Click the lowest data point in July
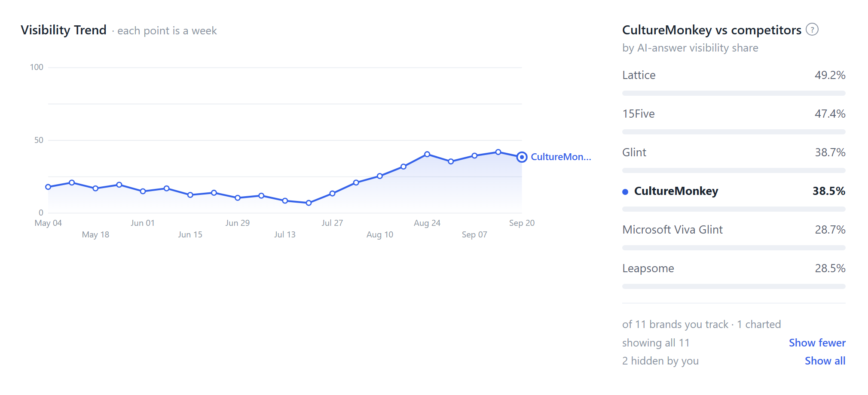Screen dimensions: 868x395 [309, 203]
